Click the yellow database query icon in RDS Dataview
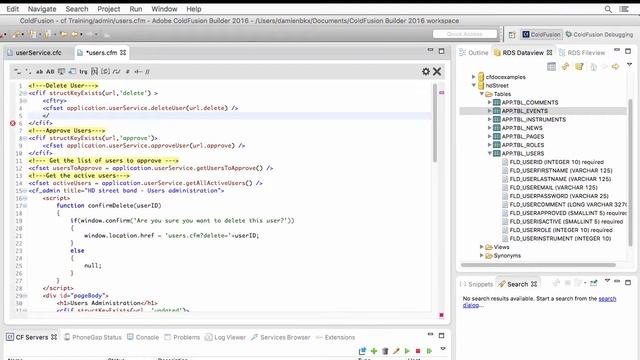 tap(579, 66)
